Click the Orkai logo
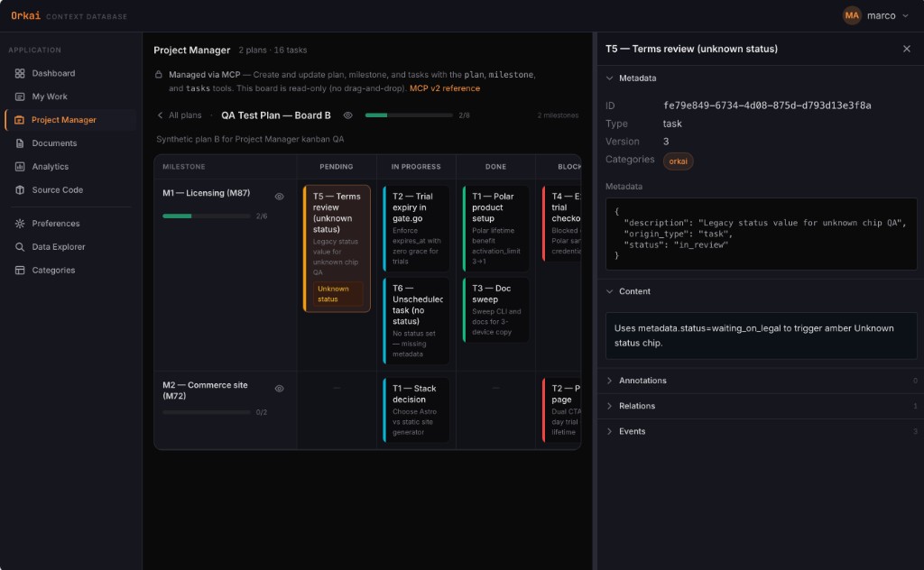This screenshot has height=570, width=924. (x=26, y=16)
